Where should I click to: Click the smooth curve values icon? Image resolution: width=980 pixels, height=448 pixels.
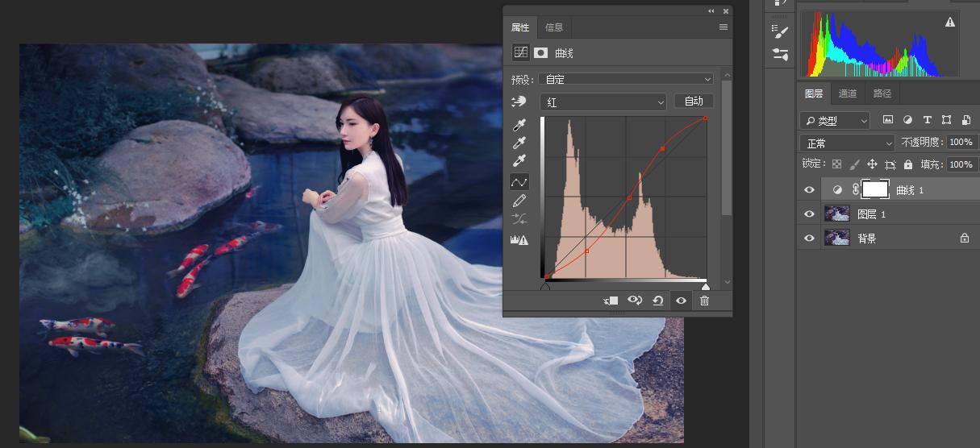pos(519,219)
